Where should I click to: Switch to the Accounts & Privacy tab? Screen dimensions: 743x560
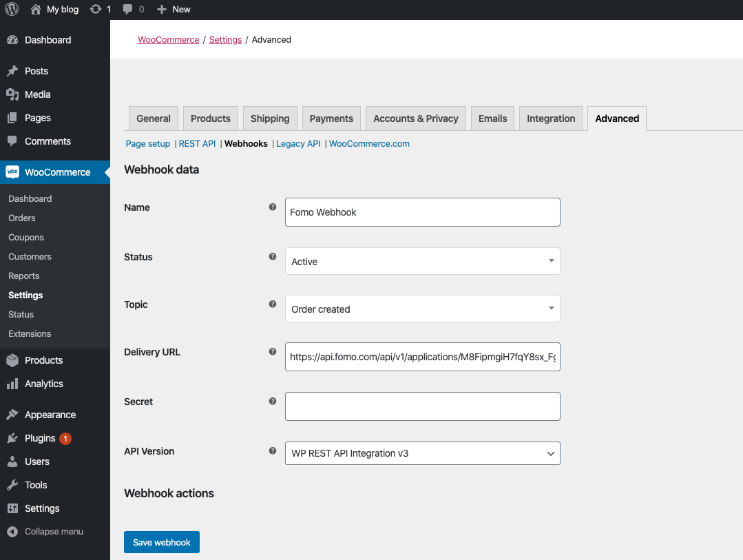click(415, 118)
